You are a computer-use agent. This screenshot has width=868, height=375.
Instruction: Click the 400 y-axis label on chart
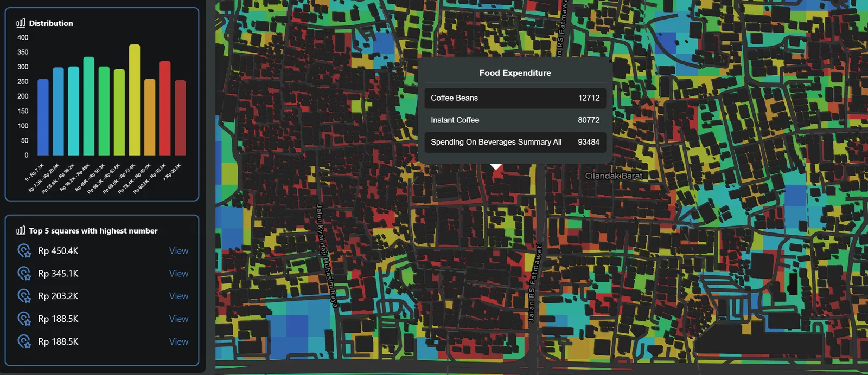23,37
